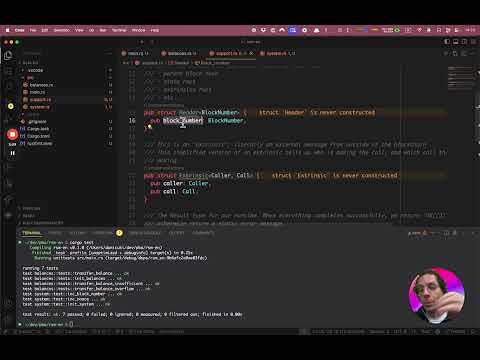This screenshot has height=360, width=480.
Task: Close the support.rs editor tab
Action: pyautogui.click(x=251, y=53)
